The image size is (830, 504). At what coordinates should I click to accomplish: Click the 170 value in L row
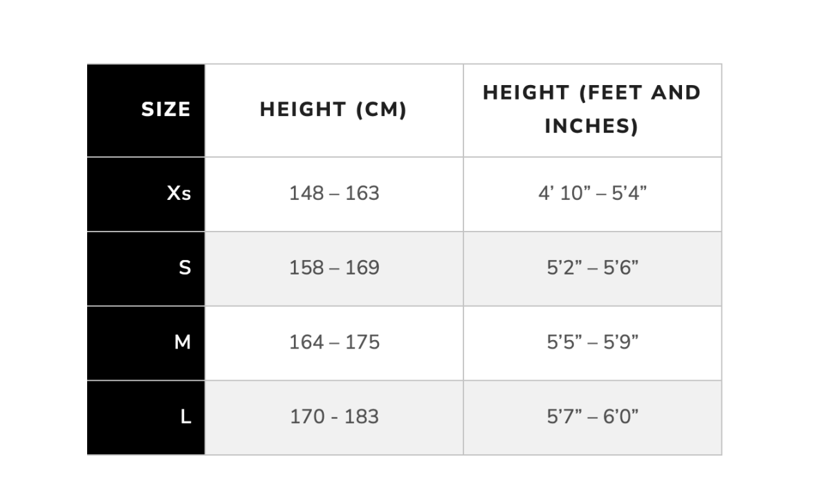[x=308, y=417]
